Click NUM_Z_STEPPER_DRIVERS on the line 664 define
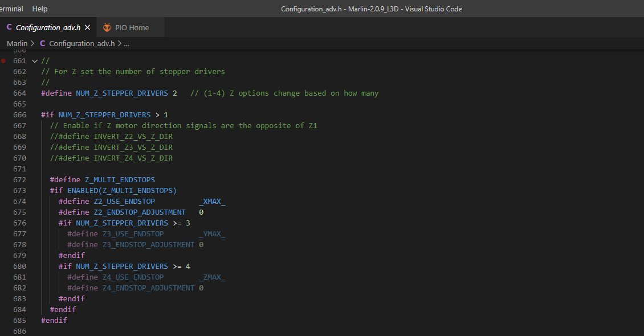The width and height of the screenshot is (644, 336). click(121, 93)
